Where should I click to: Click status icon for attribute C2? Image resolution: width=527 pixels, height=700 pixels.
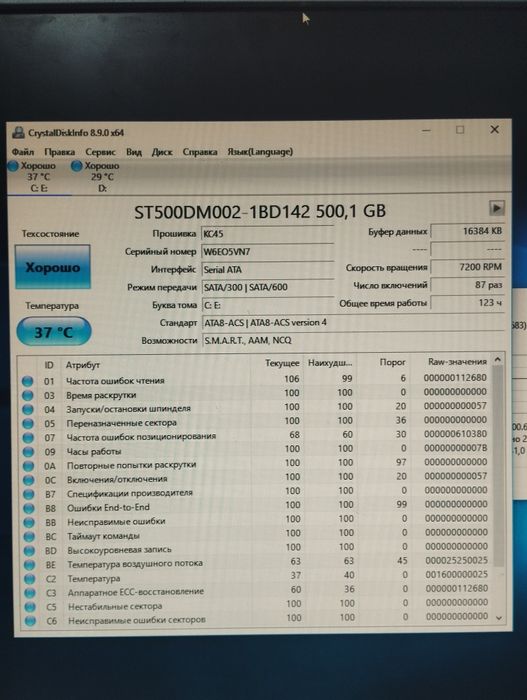tap(29, 579)
